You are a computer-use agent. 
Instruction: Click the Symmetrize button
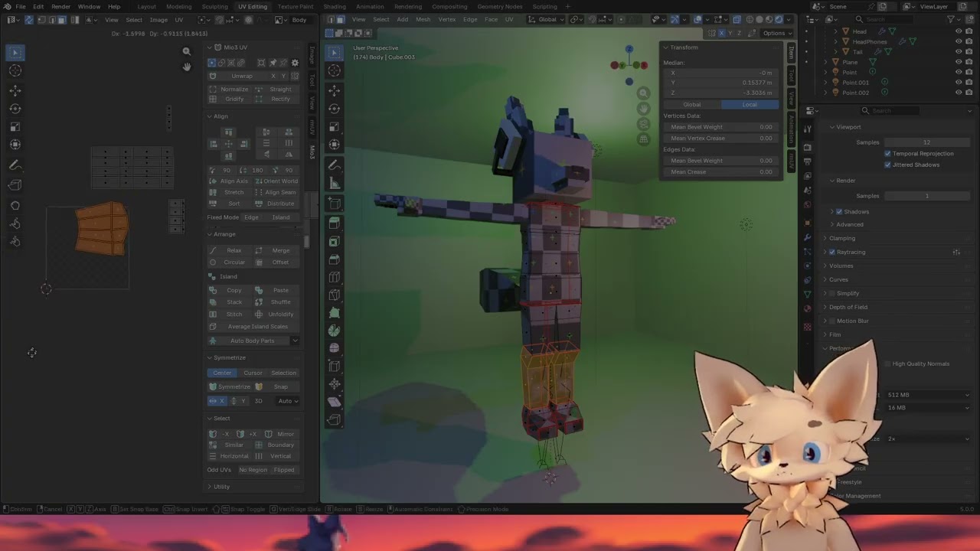(x=230, y=387)
